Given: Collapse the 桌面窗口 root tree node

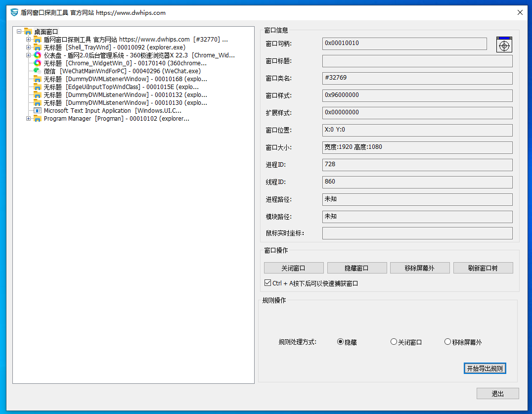Looking at the screenshot, I should [19, 32].
